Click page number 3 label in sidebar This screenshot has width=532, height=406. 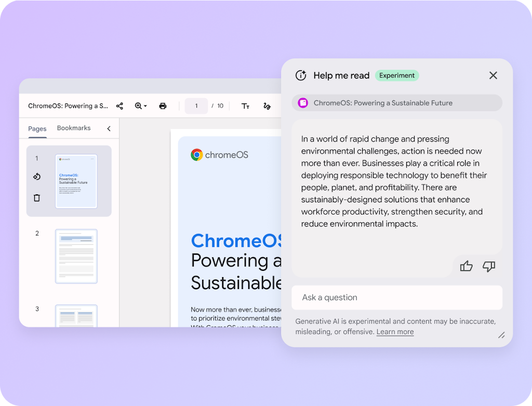point(37,309)
